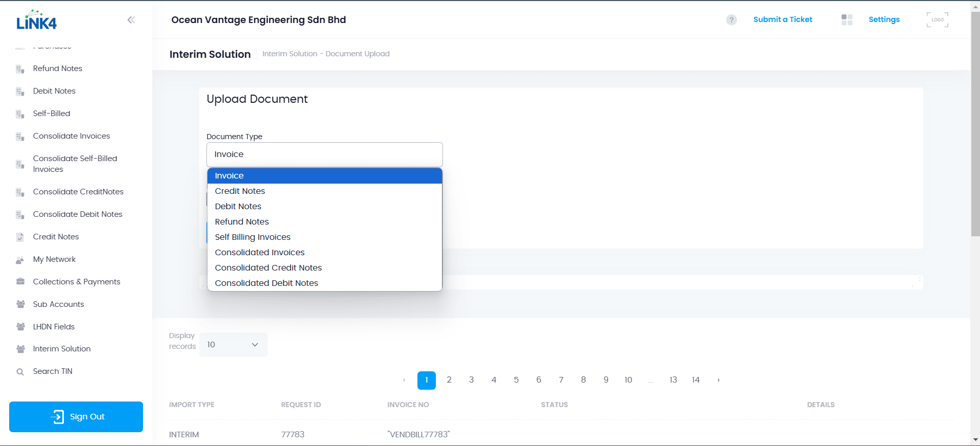980x446 pixels.
Task: Click the Credit Notes sidebar icon
Action: tap(20, 237)
